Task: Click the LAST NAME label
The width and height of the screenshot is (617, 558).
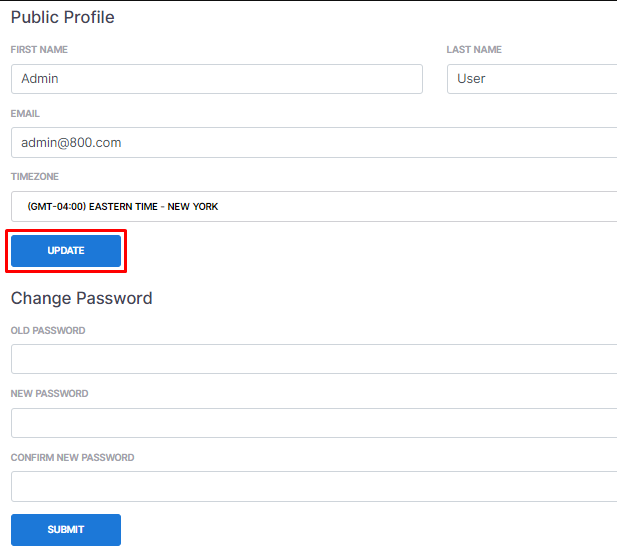Action: coord(474,50)
